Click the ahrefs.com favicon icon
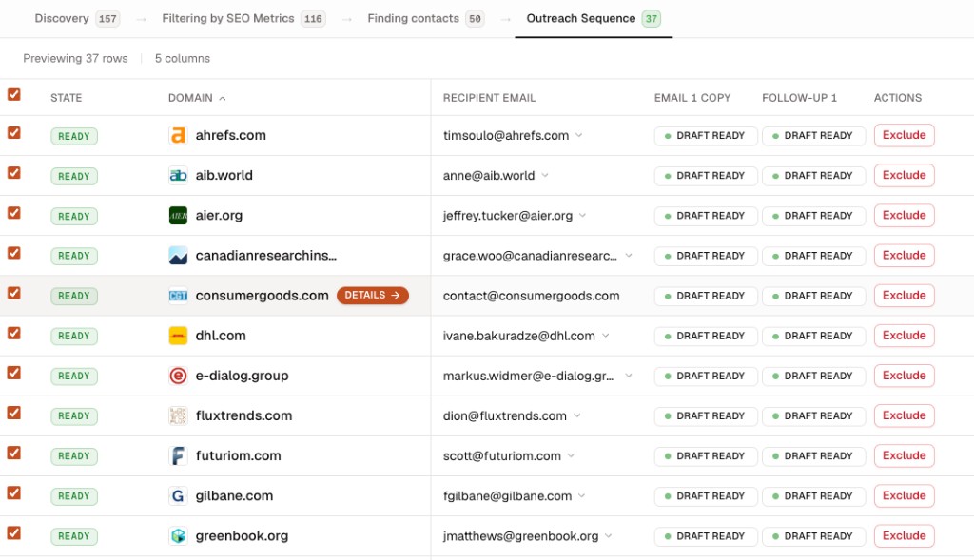The height and width of the screenshot is (560, 974). (178, 135)
